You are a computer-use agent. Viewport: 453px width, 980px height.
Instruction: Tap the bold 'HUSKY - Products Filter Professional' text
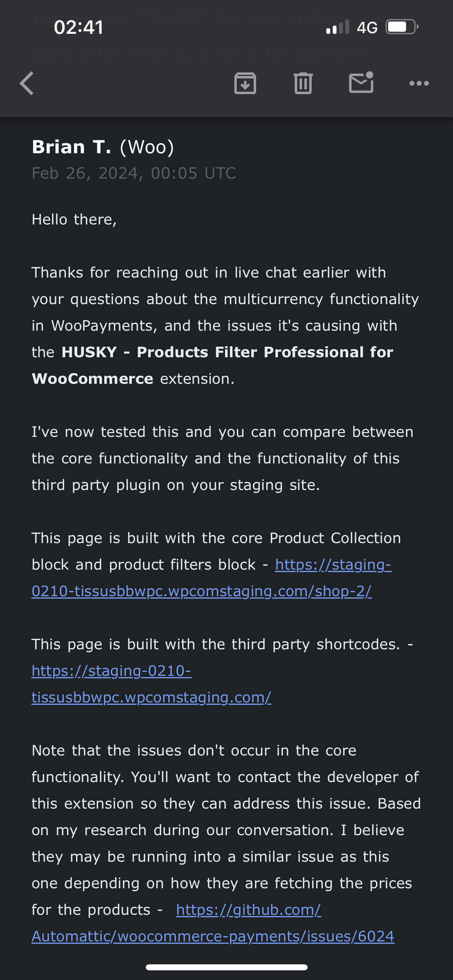tap(227, 352)
